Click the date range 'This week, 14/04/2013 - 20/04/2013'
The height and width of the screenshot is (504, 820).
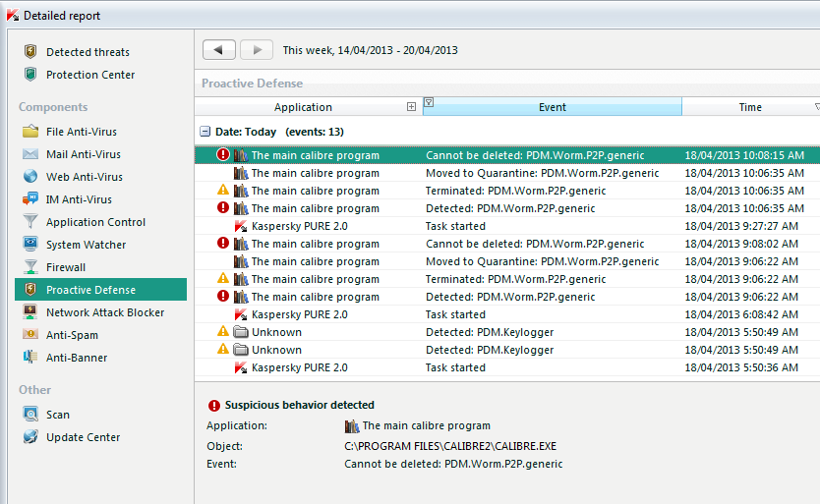click(371, 50)
